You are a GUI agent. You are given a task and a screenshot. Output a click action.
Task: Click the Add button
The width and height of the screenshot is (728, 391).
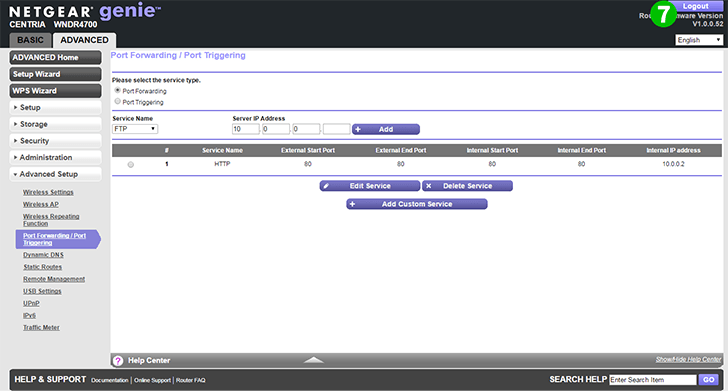[x=386, y=129]
